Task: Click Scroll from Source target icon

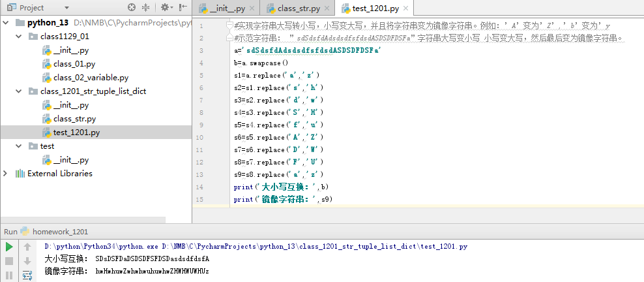Action: pyautogui.click(x=132, y=8)
